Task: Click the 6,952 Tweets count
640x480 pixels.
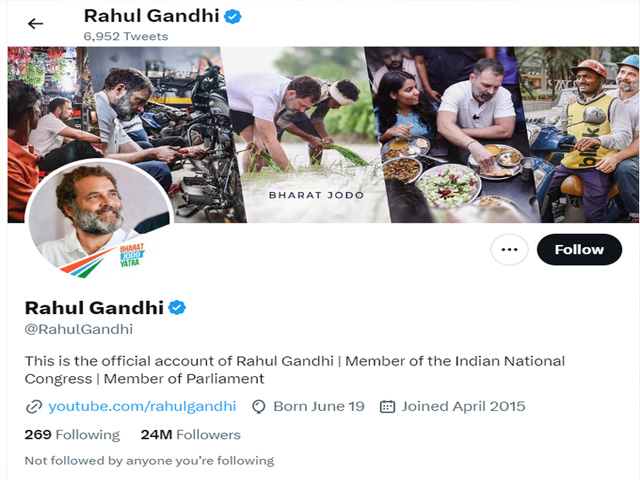Action: (126, 36)
